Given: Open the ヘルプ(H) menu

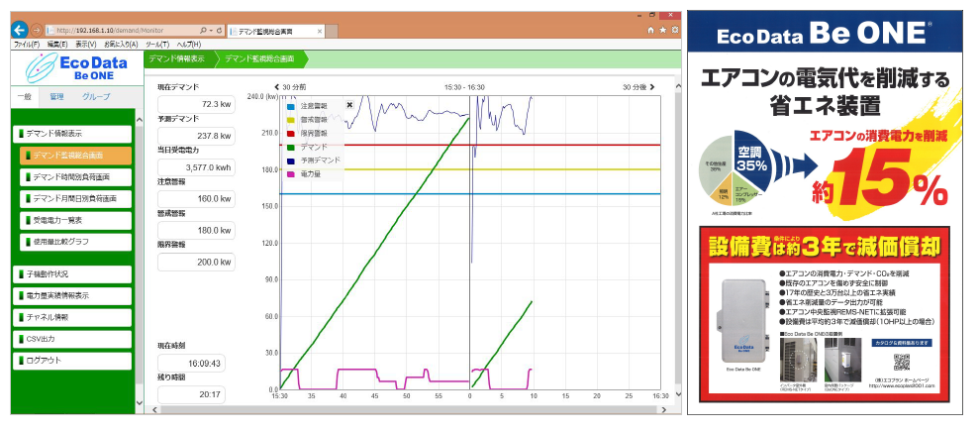Looking at the screenshot, I should (189, 45).
